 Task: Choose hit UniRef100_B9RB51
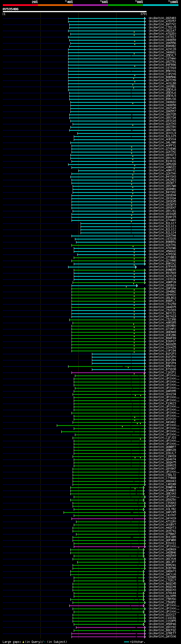click(162, 242)
